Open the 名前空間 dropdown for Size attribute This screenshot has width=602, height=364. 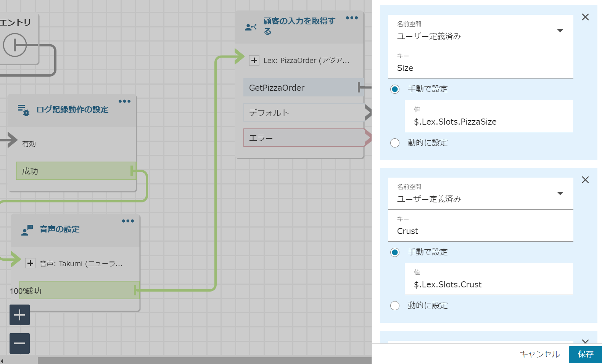pyautogui.click(x=560, y=31)
